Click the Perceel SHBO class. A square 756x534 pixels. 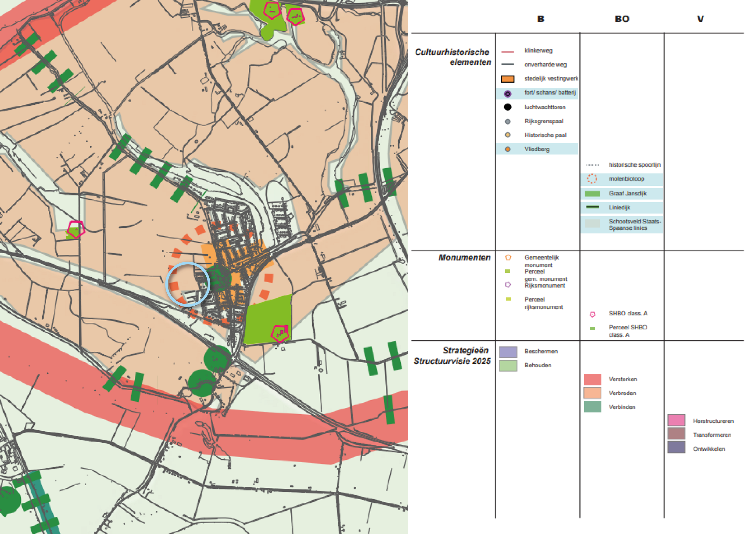[x=592, y=328]
